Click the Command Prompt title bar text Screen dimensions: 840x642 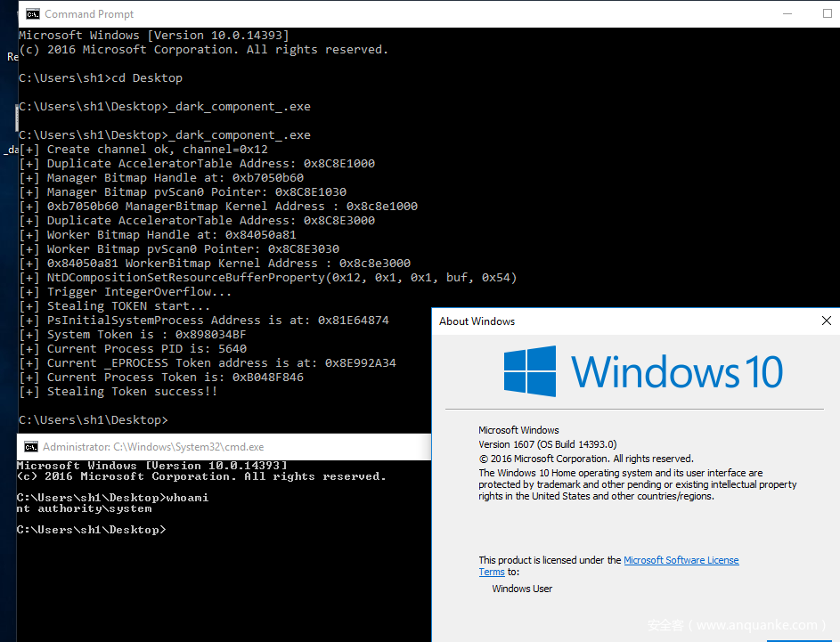[x=89, y=14]
